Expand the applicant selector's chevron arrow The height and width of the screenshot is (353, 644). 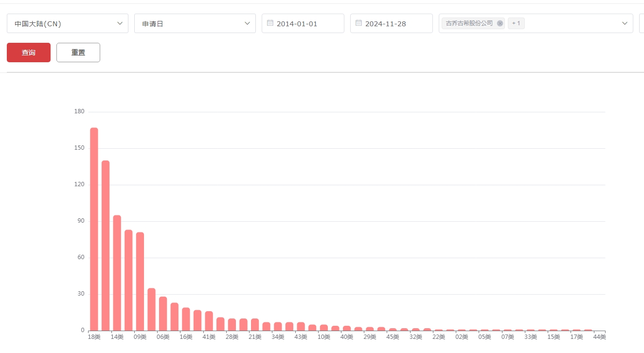pyautogui.click(x=625, y=23)
